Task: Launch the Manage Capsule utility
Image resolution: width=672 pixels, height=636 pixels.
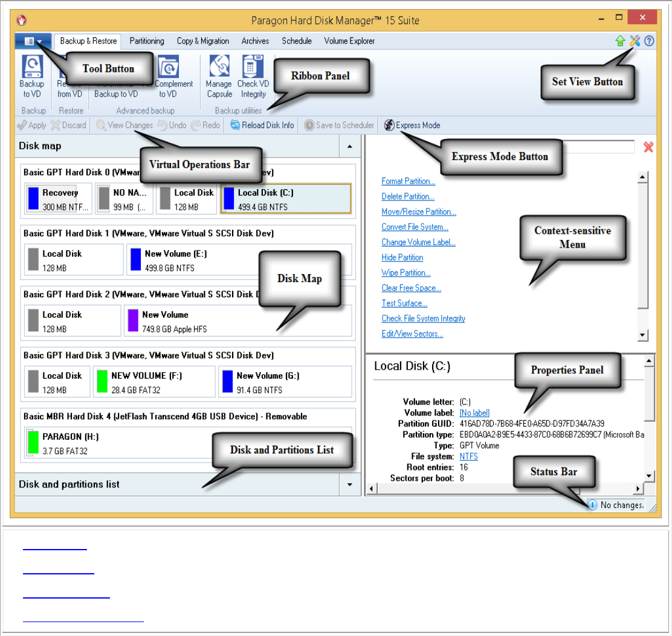Action: (x=219, y=77)
